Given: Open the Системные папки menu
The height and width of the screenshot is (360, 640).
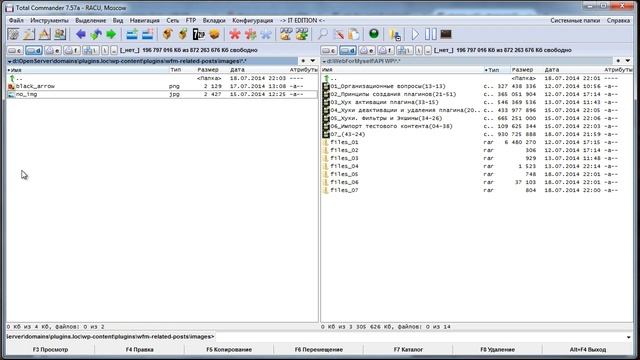Looking at the screenshot, I should [575, 20].
